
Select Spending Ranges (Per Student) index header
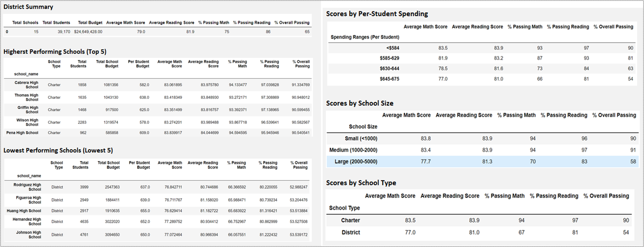tap(365, 37)
